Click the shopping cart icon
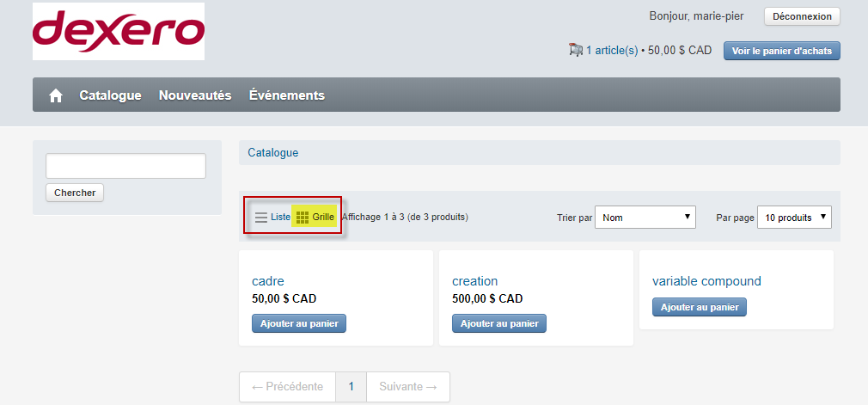Image resolution: width=868 pixels, height=405 pixels. pos(577,50)
